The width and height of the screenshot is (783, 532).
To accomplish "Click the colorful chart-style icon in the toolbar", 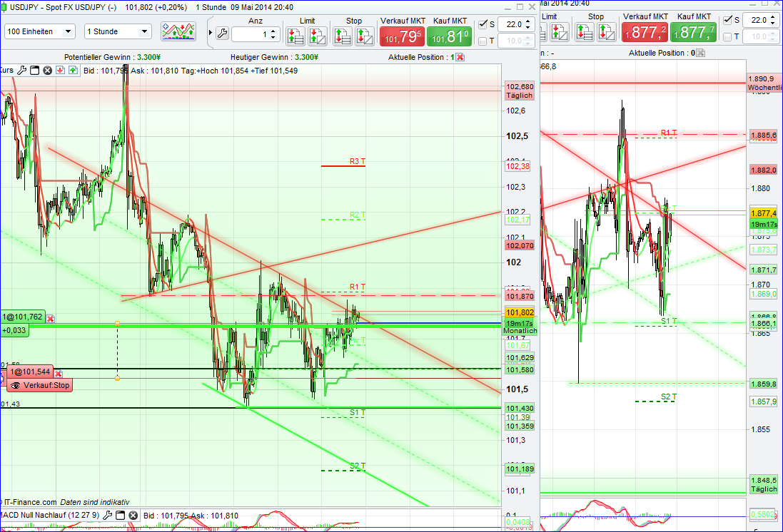I will 177,31.
